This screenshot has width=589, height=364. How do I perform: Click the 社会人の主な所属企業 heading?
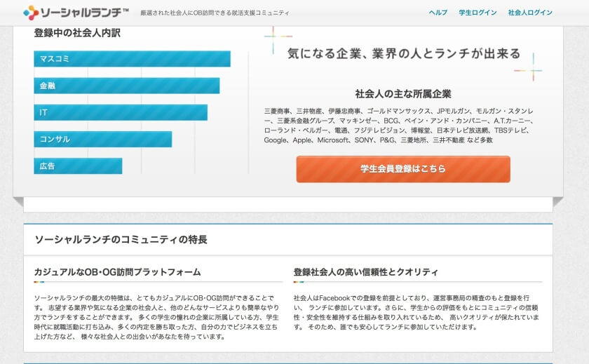403,94
